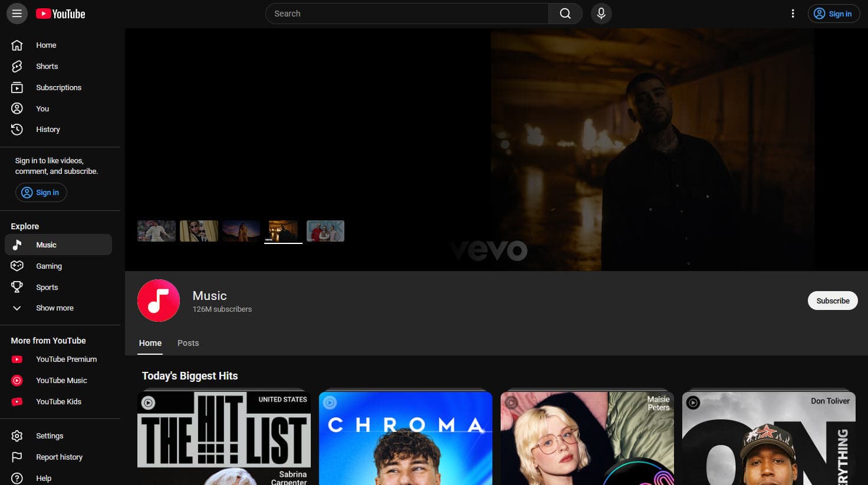The height and width of the screenshot is (485, 868).
Task: Open Report history
Action: tap(59, 457)
